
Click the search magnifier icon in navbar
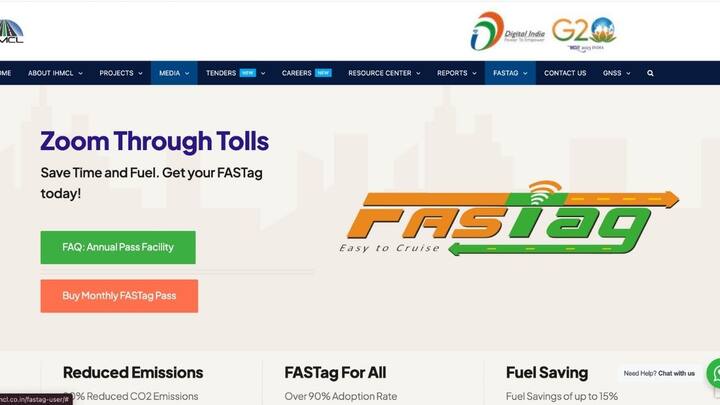click(x=650, y=73)
